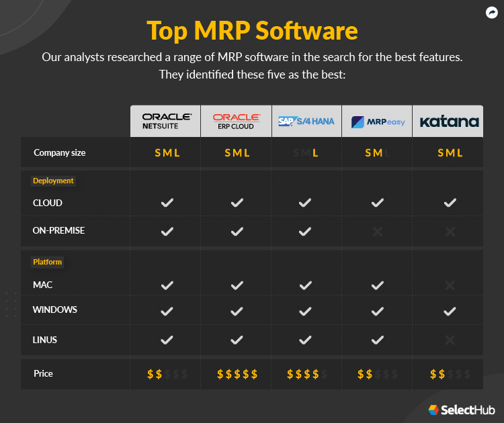Click Cloud checkmark for Katana

(450, 203)
